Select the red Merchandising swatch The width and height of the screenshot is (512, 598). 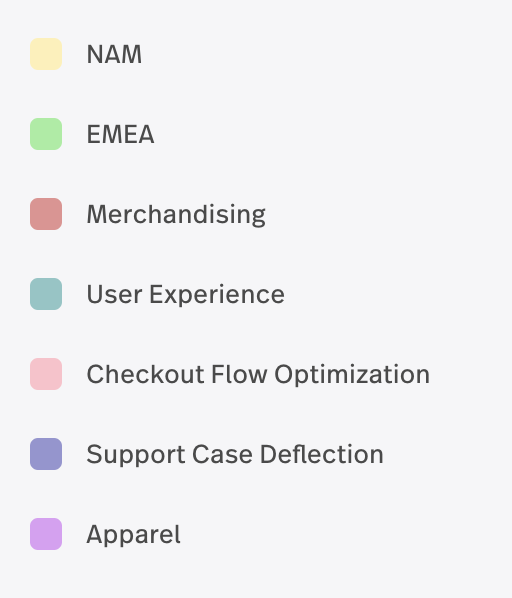coord(46,214)
